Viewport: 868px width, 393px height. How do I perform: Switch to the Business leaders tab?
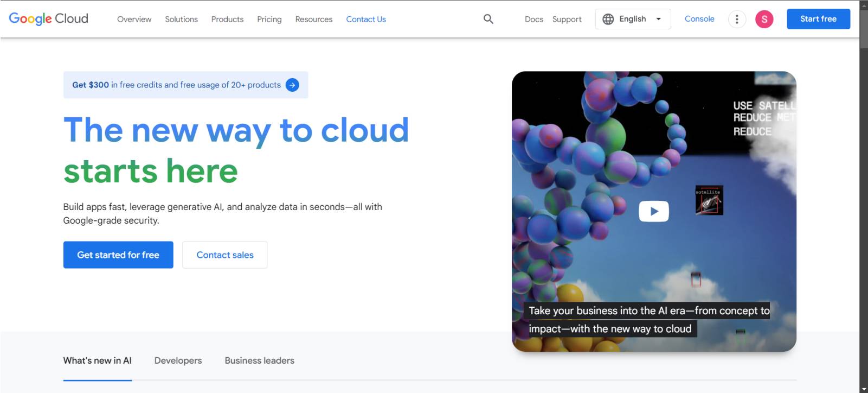[259, 360]
